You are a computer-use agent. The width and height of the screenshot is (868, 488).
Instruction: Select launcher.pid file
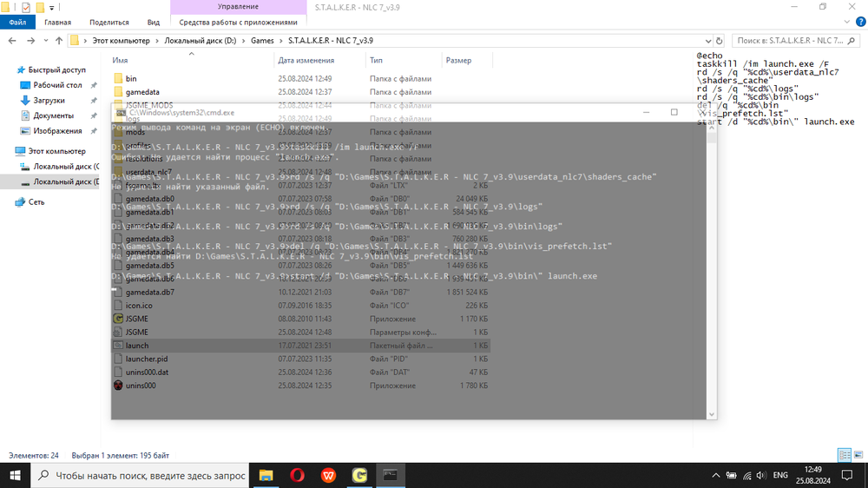(x=146, y=359)
